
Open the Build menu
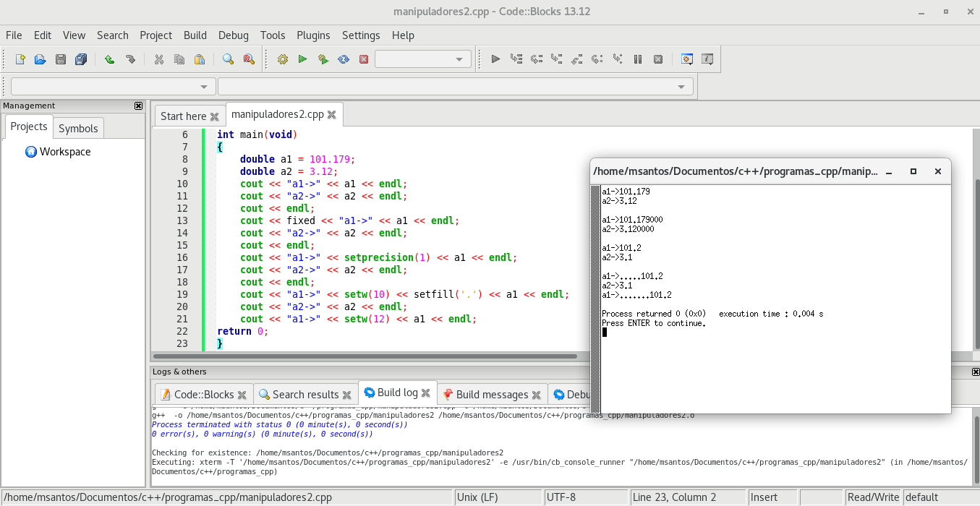[x=195, y=35]
